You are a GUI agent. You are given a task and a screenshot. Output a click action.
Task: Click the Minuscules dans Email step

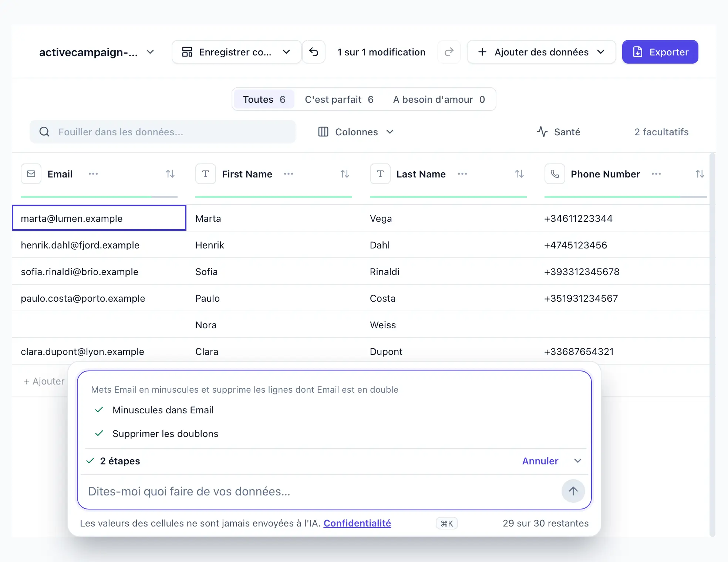pos(163,410)
